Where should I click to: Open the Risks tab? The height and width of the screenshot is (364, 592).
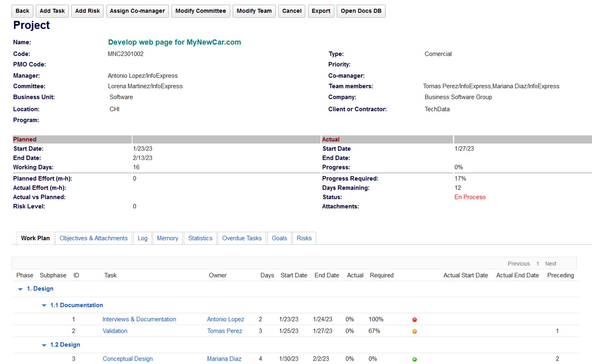click(304, 238)
